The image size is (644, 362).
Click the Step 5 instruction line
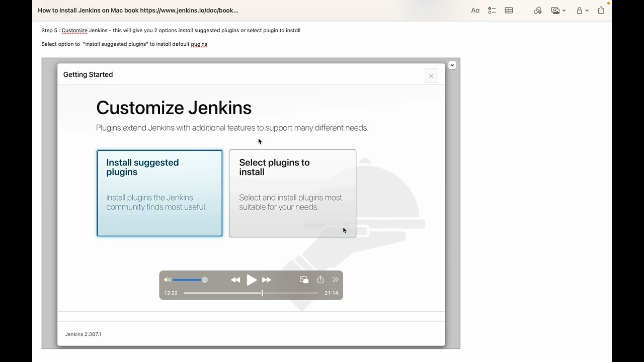click(171, 30)
